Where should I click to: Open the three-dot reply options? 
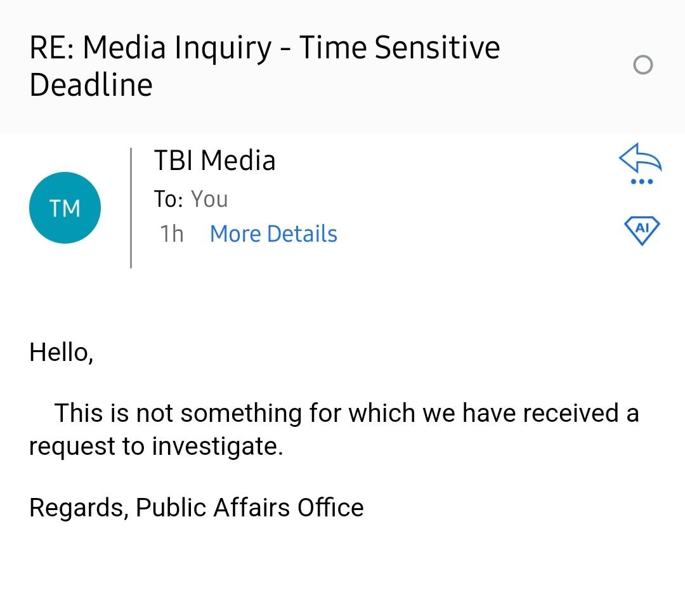(642, 181)
